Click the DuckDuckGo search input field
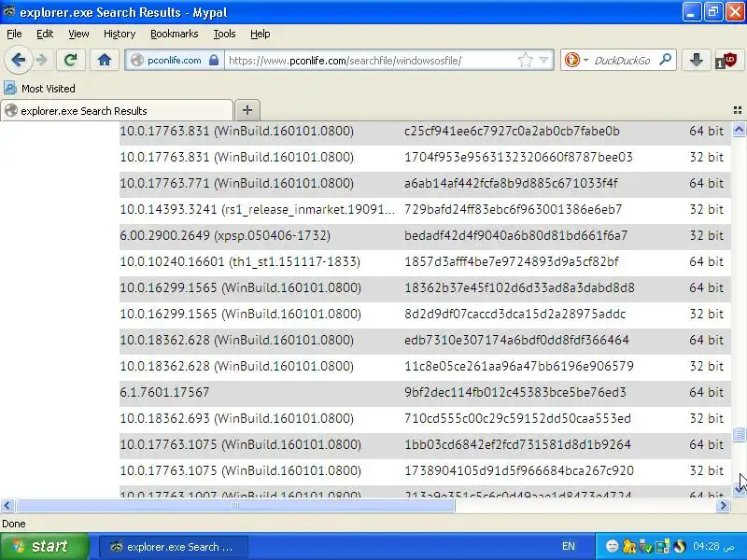 [x=622, y=61]
